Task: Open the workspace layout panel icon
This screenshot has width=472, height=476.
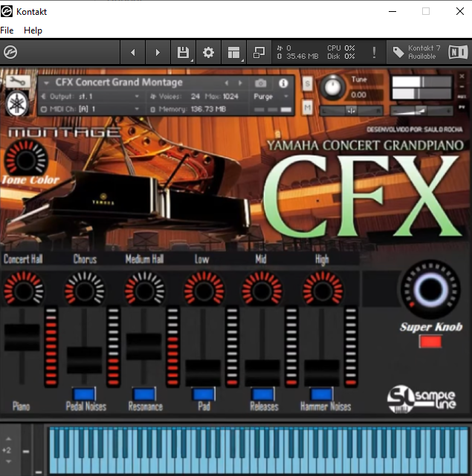Action: pos(233,53)
